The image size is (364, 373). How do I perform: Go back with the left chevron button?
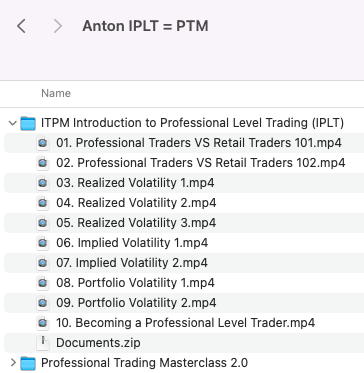point(21,26)
